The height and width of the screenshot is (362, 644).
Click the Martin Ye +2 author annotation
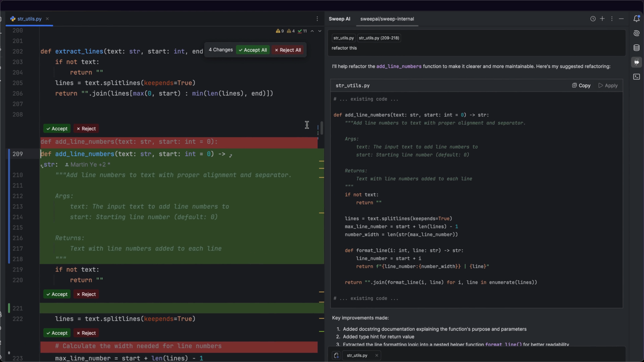(x=87, y=164)
